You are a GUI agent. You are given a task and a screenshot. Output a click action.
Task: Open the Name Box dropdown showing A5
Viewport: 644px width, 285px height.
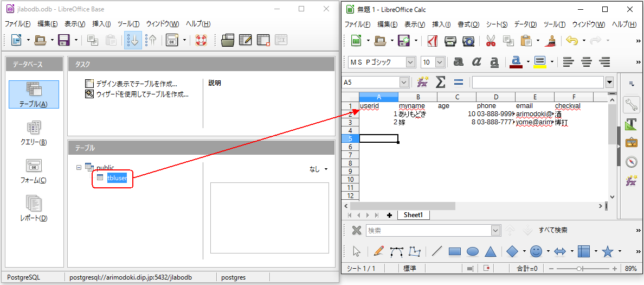pos(403,83)
